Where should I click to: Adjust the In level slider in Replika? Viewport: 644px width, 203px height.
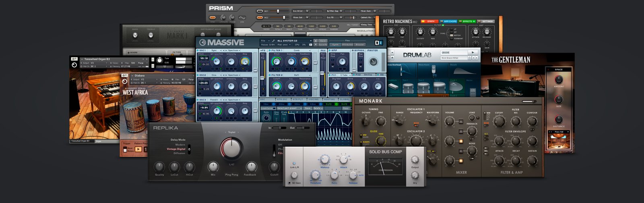pos(280,128)
